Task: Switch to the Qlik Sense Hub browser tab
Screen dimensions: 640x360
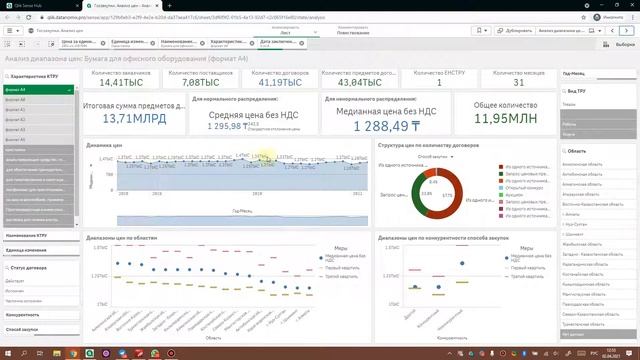Action: coord(41,6)
